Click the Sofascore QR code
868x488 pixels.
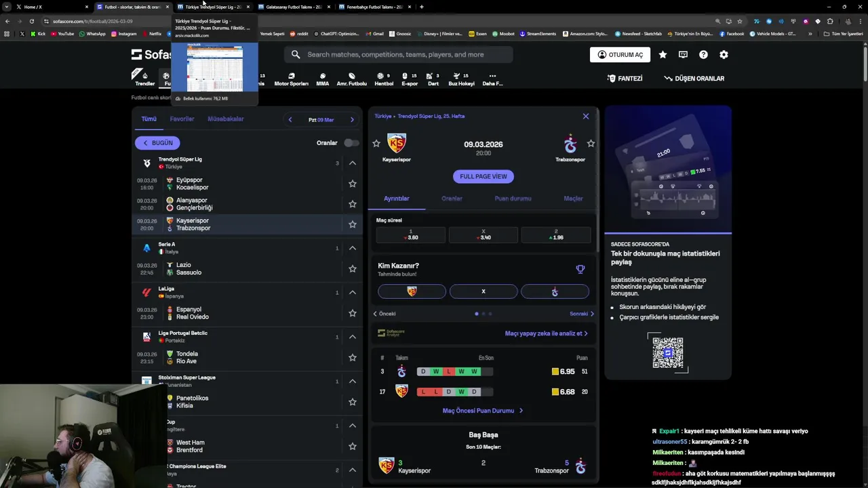click(x=668, y=352)
